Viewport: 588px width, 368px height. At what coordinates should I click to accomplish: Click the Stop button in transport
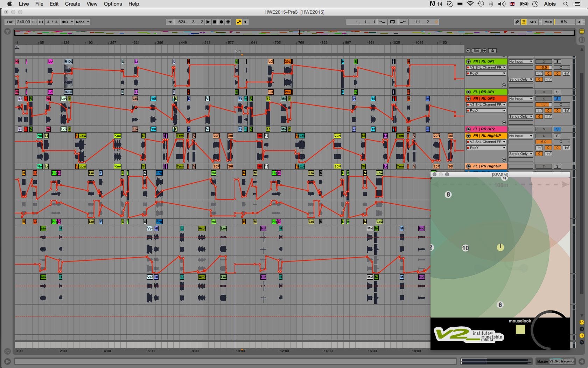215,22
